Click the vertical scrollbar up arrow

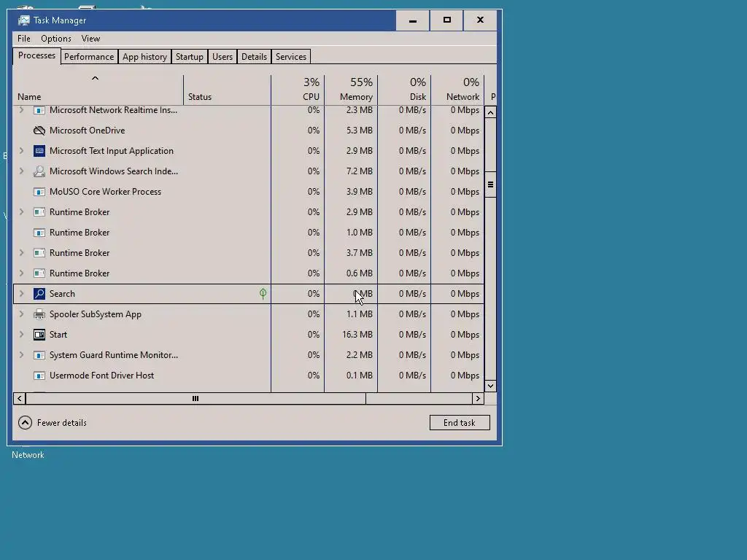[490, 112]
